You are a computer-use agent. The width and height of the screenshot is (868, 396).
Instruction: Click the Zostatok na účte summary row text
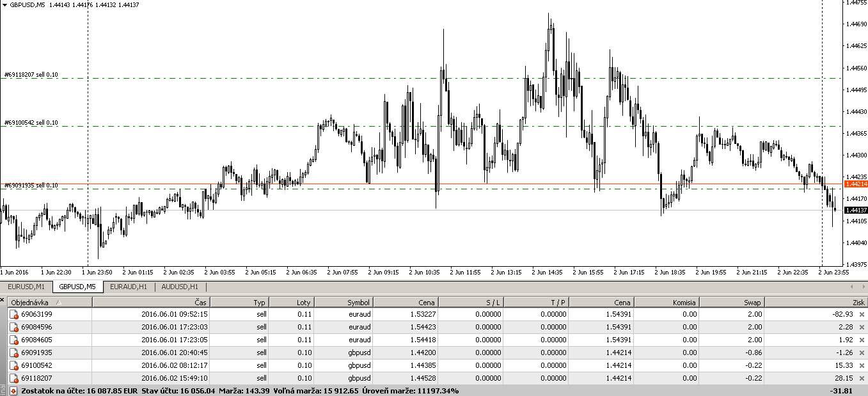coord(240,390)
